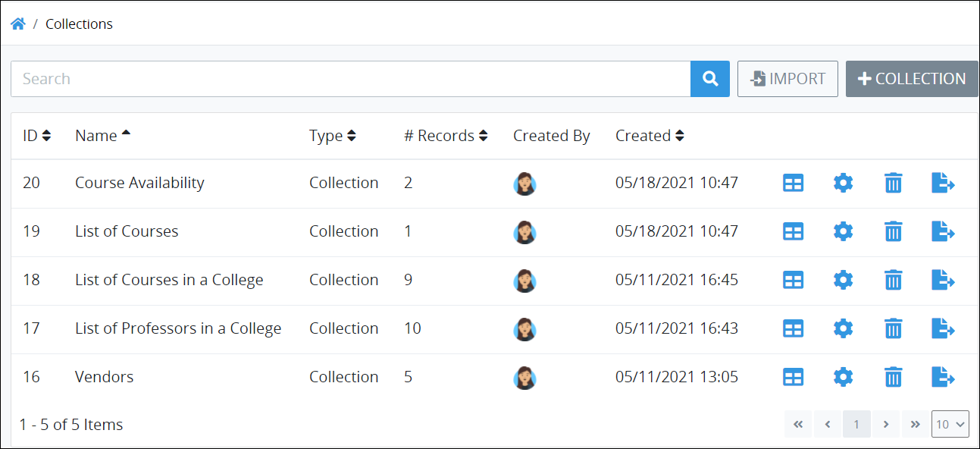Viewport: 980px width, 449px height.
Task: Select the Vendors name cell
Action: click(104, 377)
